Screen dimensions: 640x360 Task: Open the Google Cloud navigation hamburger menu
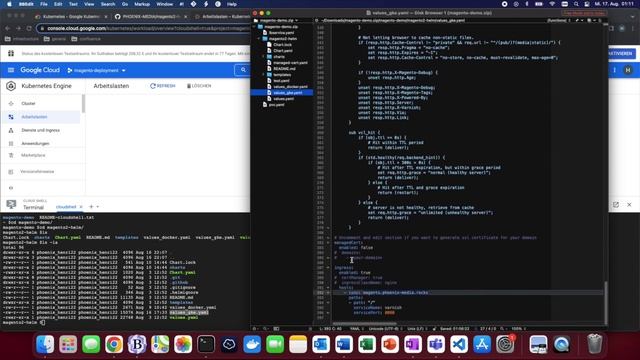pyautogui.click(x=11, y=70)
